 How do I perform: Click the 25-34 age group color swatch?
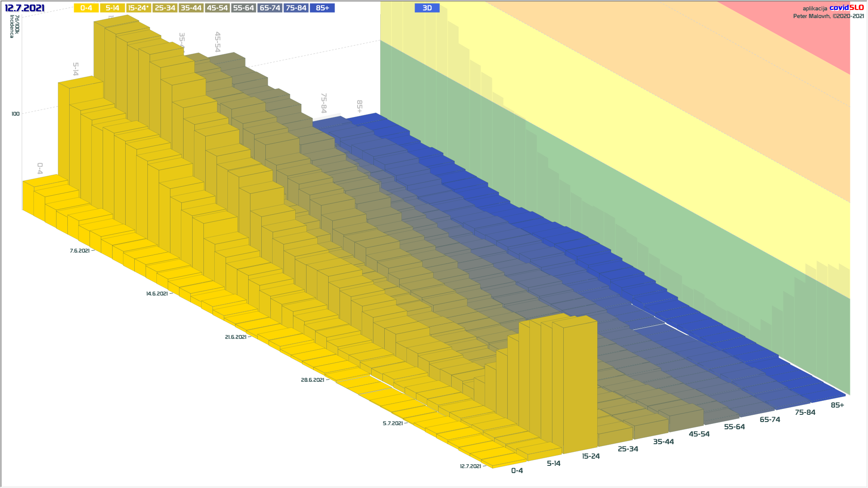(165, 8)
